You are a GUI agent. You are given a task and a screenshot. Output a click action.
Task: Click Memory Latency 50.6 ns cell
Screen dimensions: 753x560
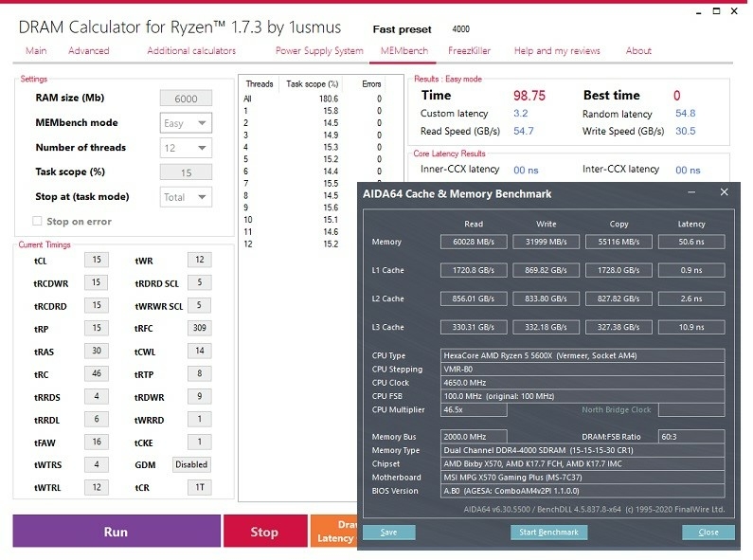tap(691, 242)
